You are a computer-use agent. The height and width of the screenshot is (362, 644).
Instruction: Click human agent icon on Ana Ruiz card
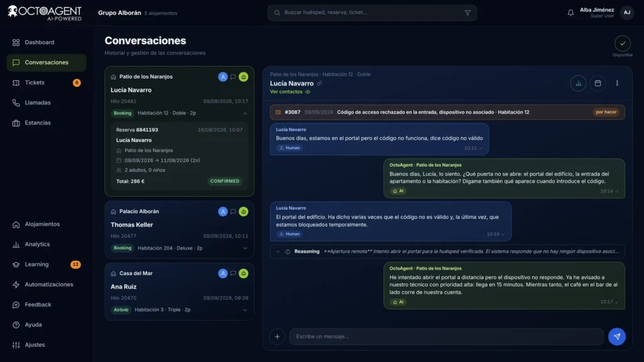(223, 273)
